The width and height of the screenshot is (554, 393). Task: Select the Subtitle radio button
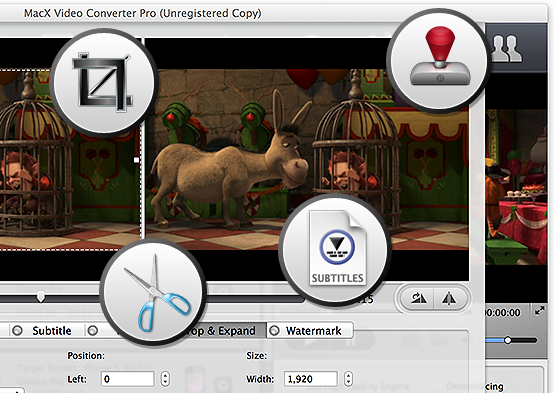click(x=17, y=331)
